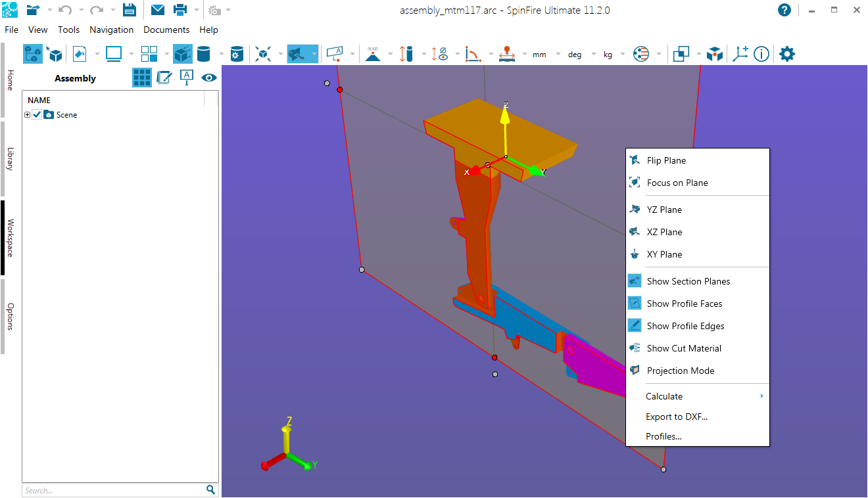Viewport: 868px width, 498px height.
Task: Open the Navigation menu
Action: coord(111,30)
